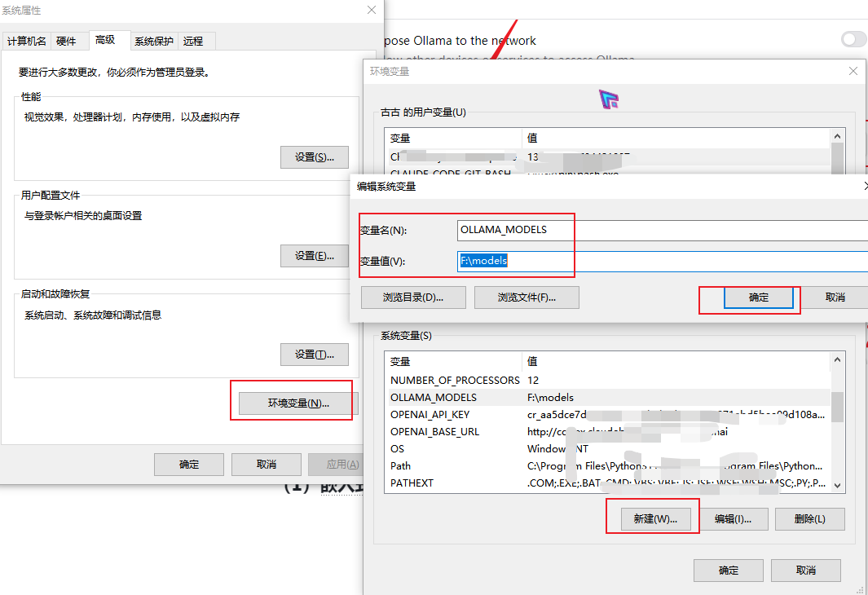Click 取消 in 编辑系统变量 dialog
Image resolution: width=868 pixels, height=595 pixels.
coord(835,297)
